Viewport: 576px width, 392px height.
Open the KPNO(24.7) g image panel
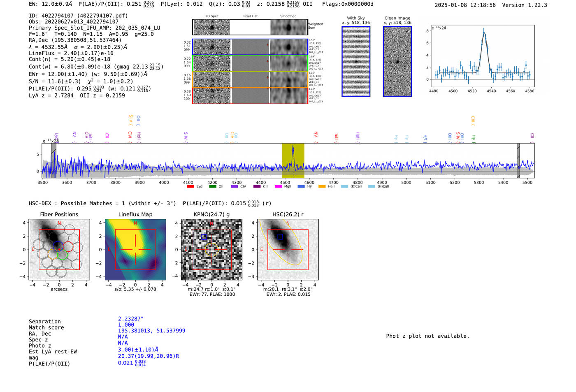click(211, 250)
